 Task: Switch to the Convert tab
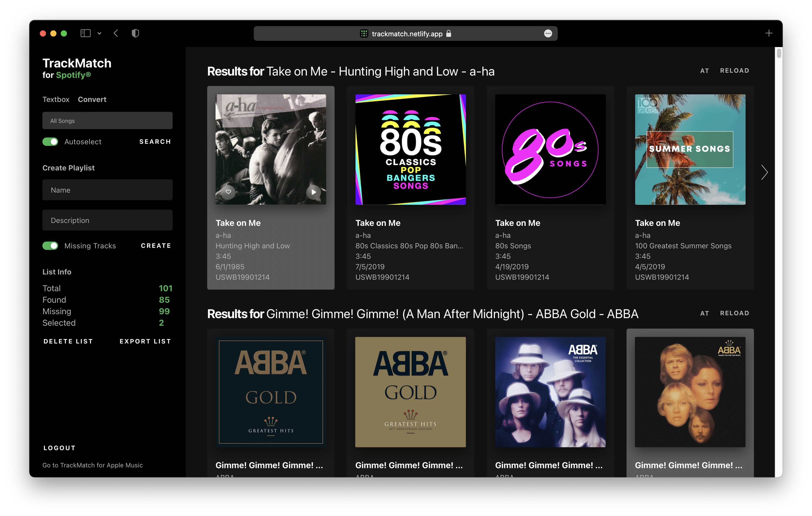click(x=92, y=99)
